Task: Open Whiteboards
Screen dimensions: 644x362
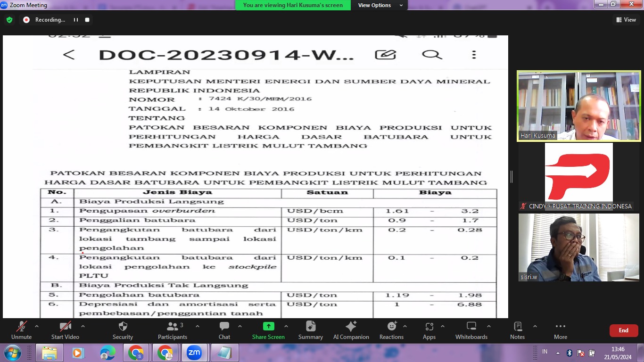Action: (471, 330)
